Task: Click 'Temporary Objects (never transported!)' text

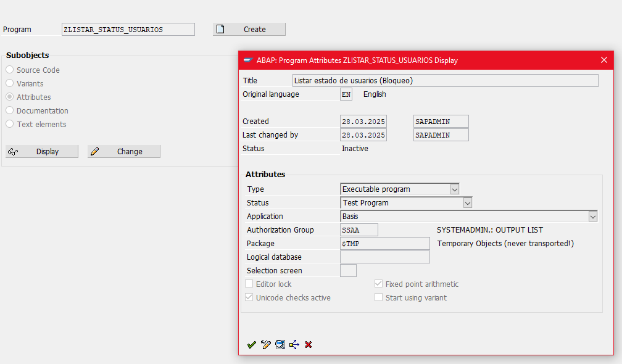Action: [506, 244]
